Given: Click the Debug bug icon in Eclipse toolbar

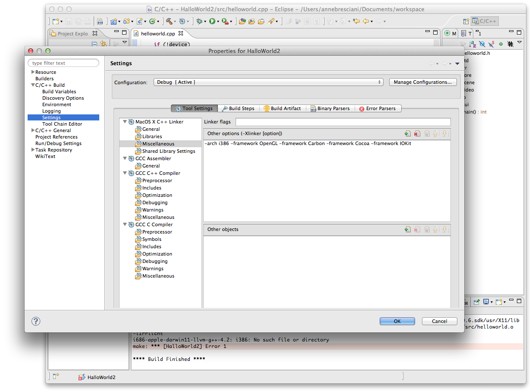Looking at the screenshot, I should (199, 21).
